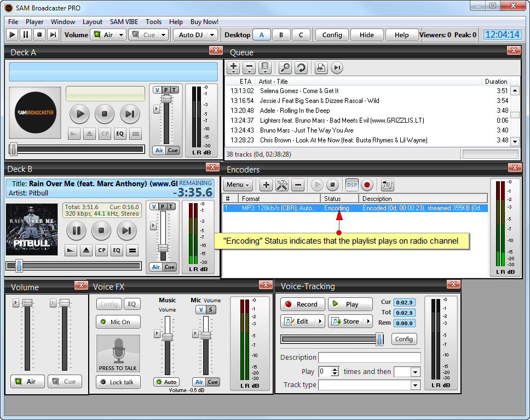Click Record in Voice-Tracking

303,304
